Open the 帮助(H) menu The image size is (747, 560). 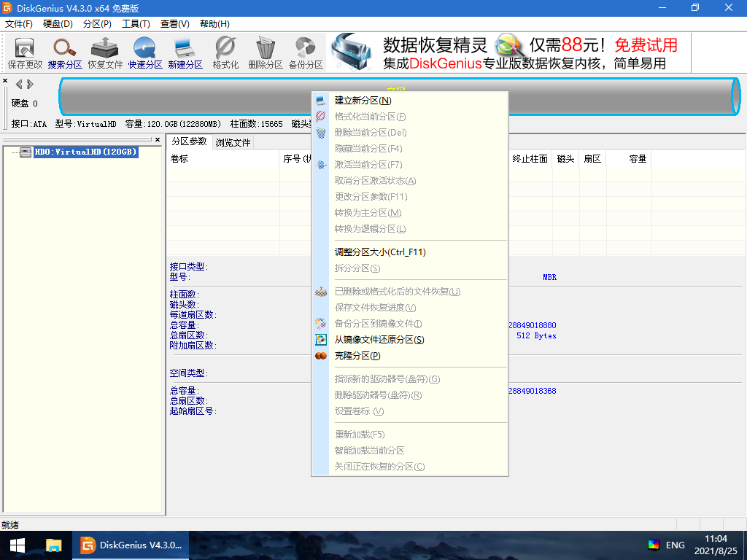[214, 24]
